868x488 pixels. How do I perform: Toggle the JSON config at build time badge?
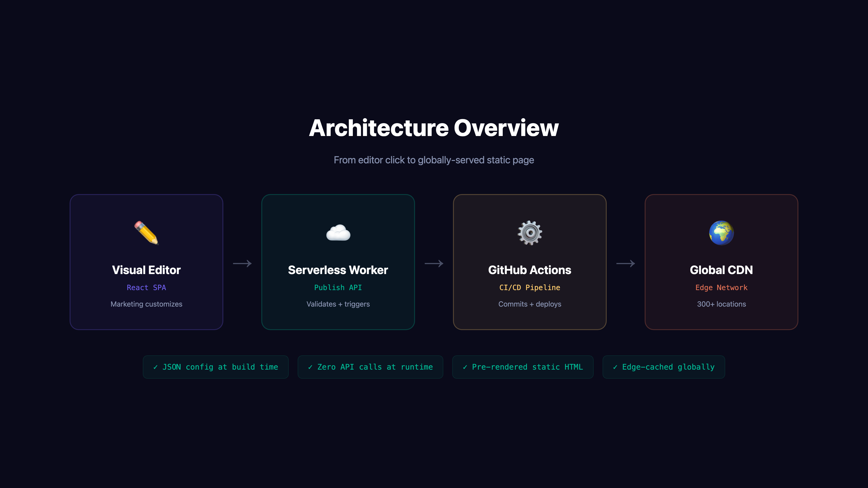216,367
